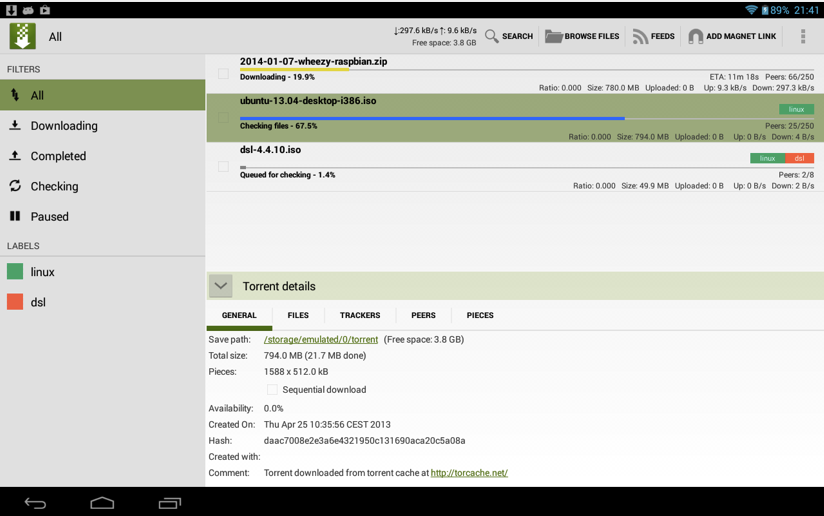This screenshot has width=824, height=516.
Task: Select the Downloading filter
Action: [x=64, y=126]
